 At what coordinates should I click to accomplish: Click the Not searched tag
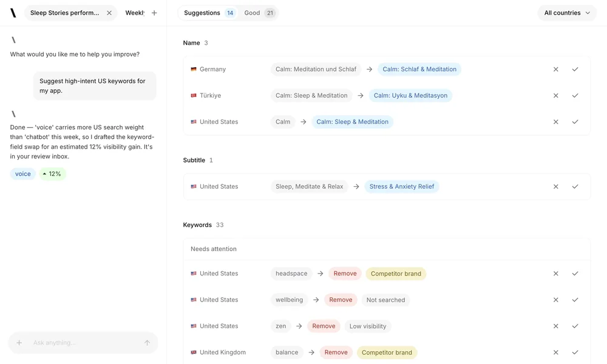pyautogui.click(x=385, y=300)
